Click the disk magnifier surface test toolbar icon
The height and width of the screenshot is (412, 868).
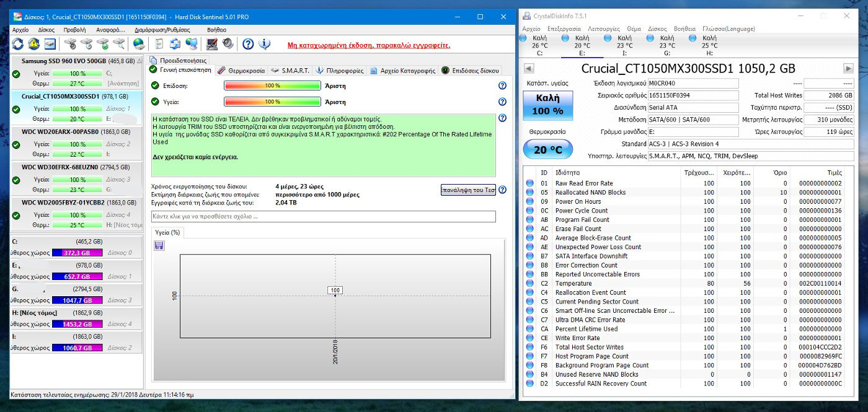[118, 44]
